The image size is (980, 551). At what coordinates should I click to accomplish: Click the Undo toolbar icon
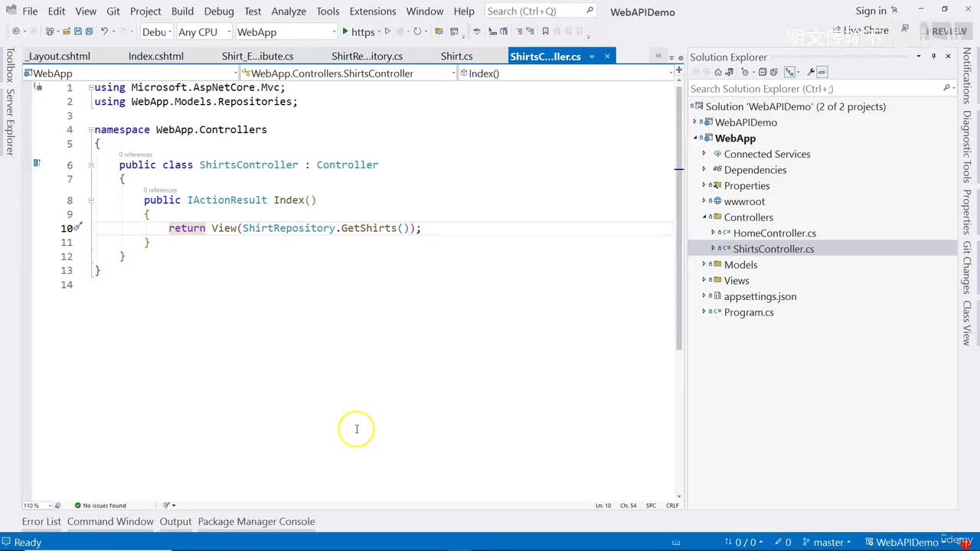click(104, 32)
